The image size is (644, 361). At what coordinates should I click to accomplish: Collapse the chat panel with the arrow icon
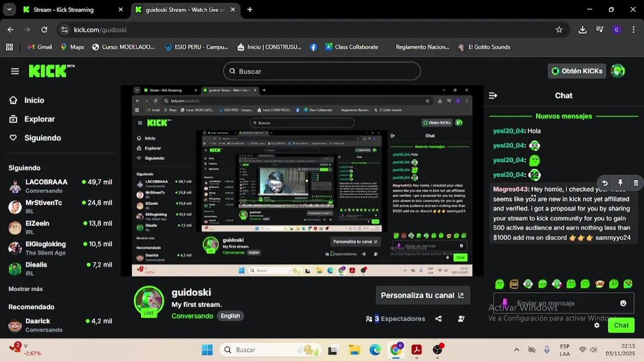click(493, 95)
